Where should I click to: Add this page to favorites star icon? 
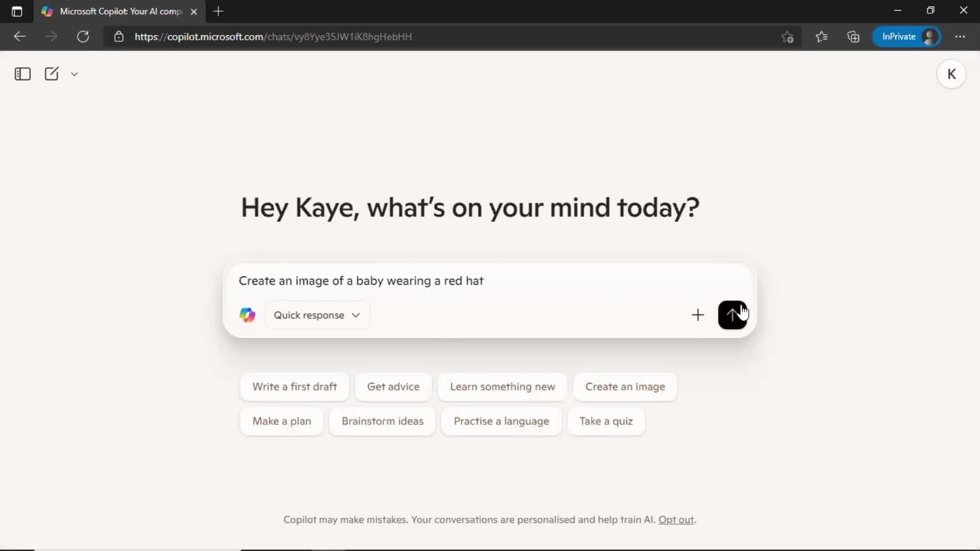pyautogui.click(x=787, y=37)
